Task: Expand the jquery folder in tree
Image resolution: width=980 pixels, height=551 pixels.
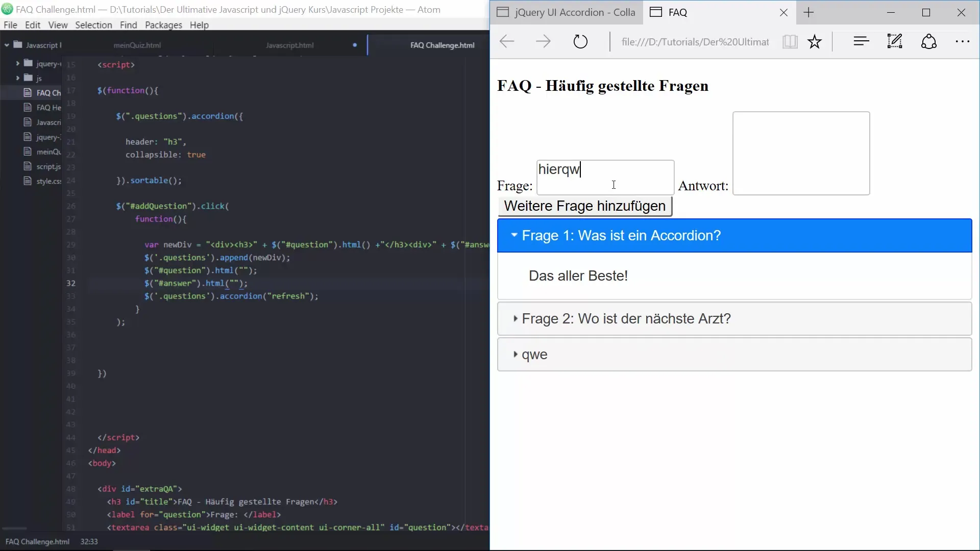Action: [x=17, y=63]
